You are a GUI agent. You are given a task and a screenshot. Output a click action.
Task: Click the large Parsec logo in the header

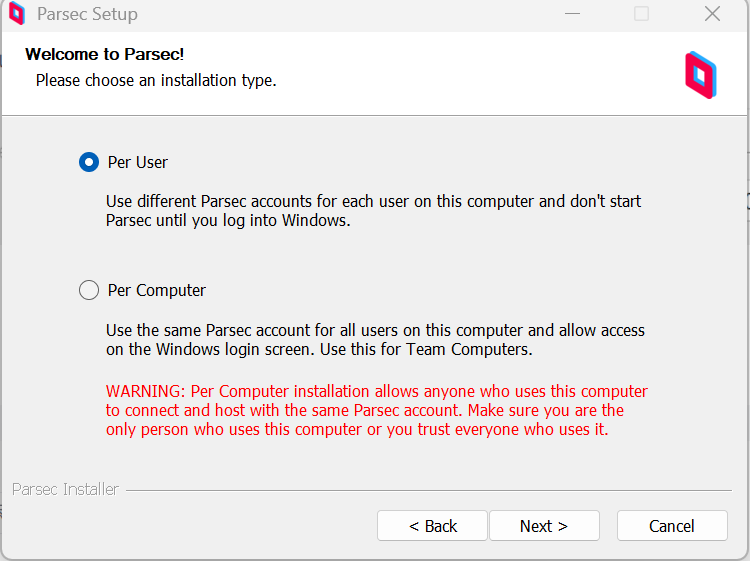[700, 75]
